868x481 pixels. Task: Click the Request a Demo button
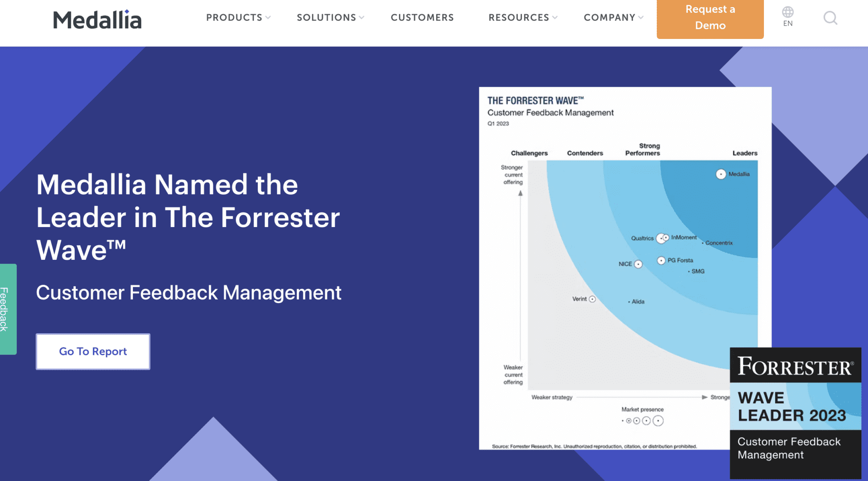tap(710, 19)
